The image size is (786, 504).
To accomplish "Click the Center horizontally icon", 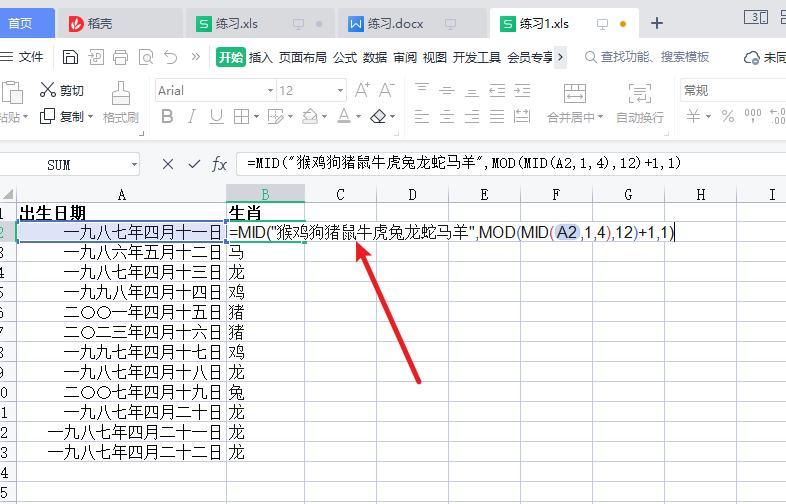I will click(x=447, y=117).
